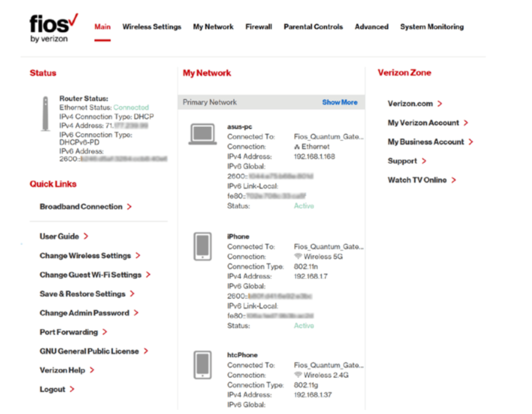This screenshot has width=532, height=414.
Task: Click the Logout link
Action: pos(52,389)
